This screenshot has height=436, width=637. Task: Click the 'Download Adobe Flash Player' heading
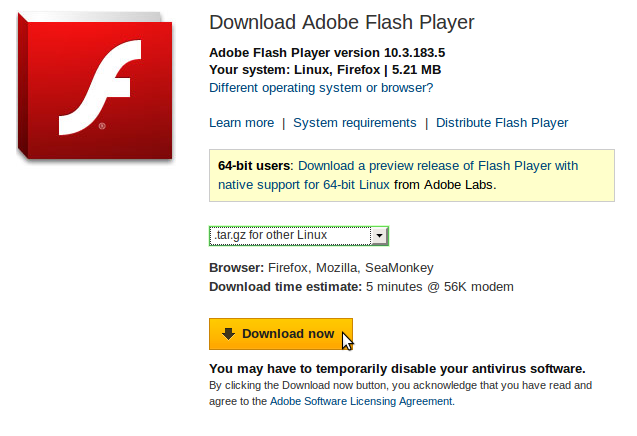click(x=342, y=22)
